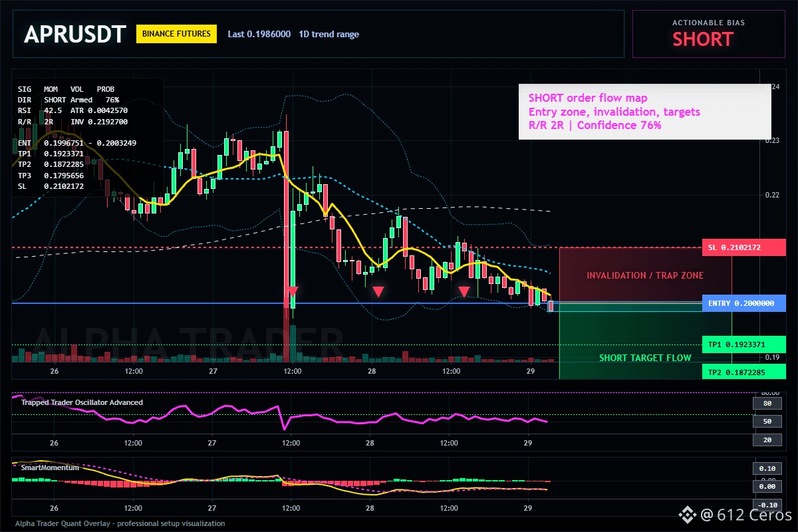This screenshot has height=532, width=798.
Task: Select the SHORT TARGET FLOW label
Action: coord(645,358)
